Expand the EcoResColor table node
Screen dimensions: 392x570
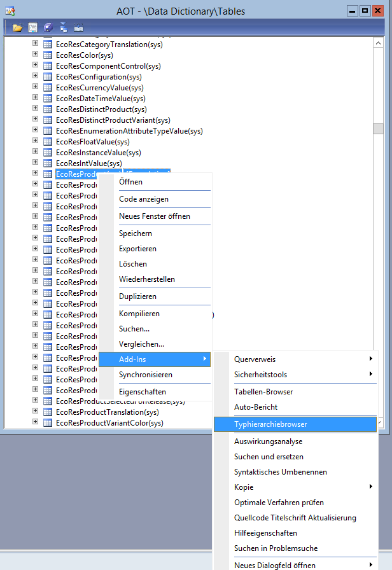click(35, 54)
